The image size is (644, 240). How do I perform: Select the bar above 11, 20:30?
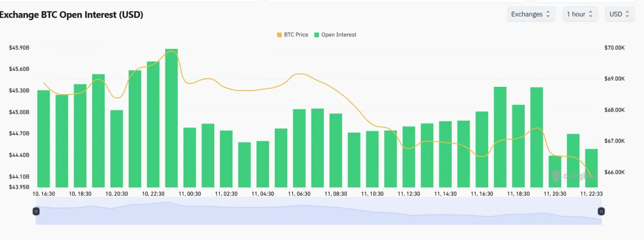(555, 171)
